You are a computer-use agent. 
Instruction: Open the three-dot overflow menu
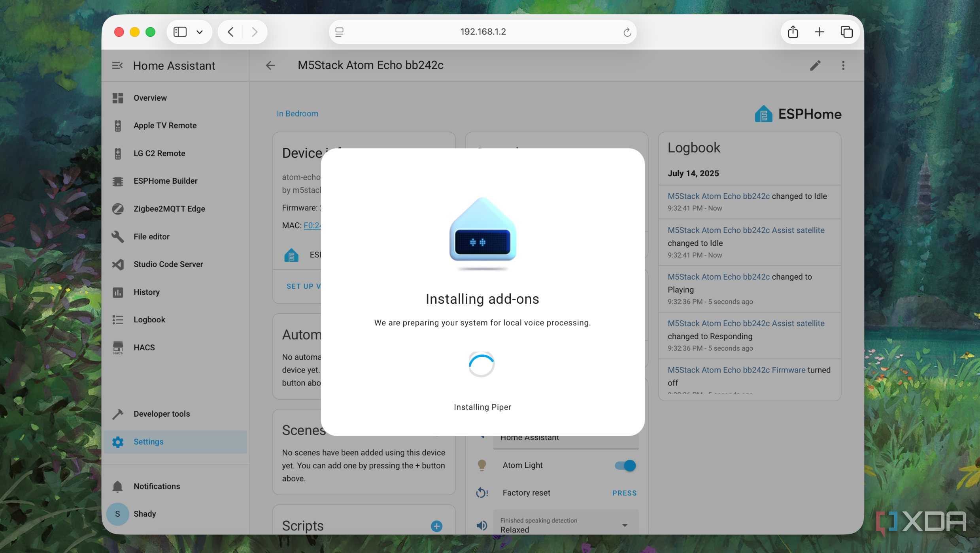point(843,66)
